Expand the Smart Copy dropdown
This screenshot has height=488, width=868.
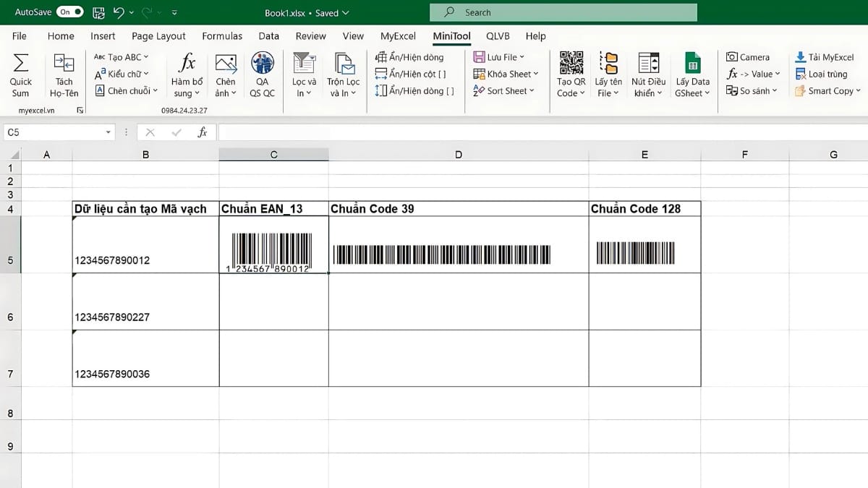828,91
